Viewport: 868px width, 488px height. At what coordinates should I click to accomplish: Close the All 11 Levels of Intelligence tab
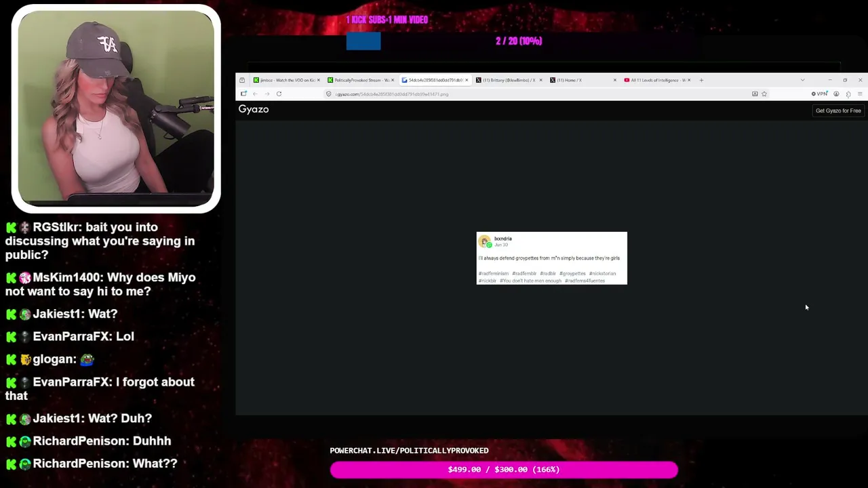click(x=689, y=80)
